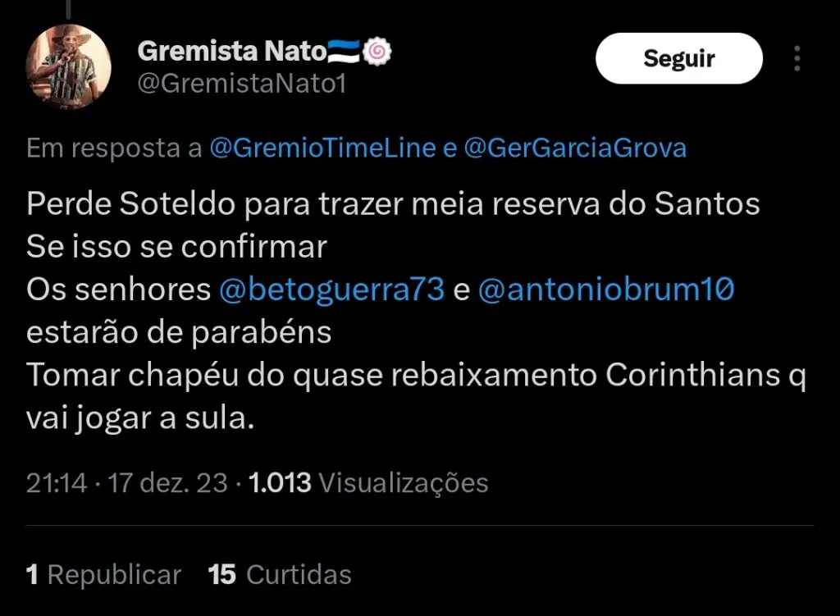Show the 15 Curtidas list
Viewport: 840px width, 616px height.
(280, 574)
